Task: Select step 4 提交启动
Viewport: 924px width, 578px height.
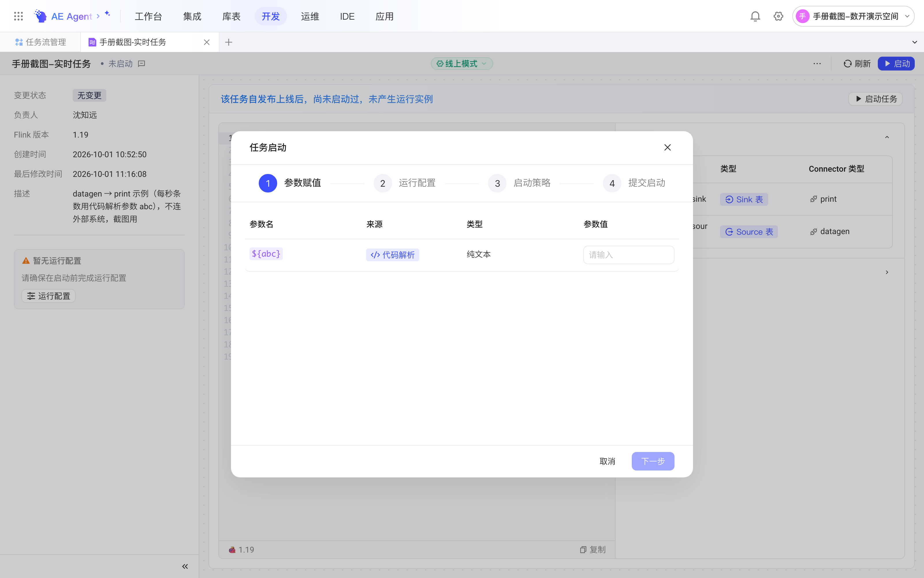Action: 634,183
